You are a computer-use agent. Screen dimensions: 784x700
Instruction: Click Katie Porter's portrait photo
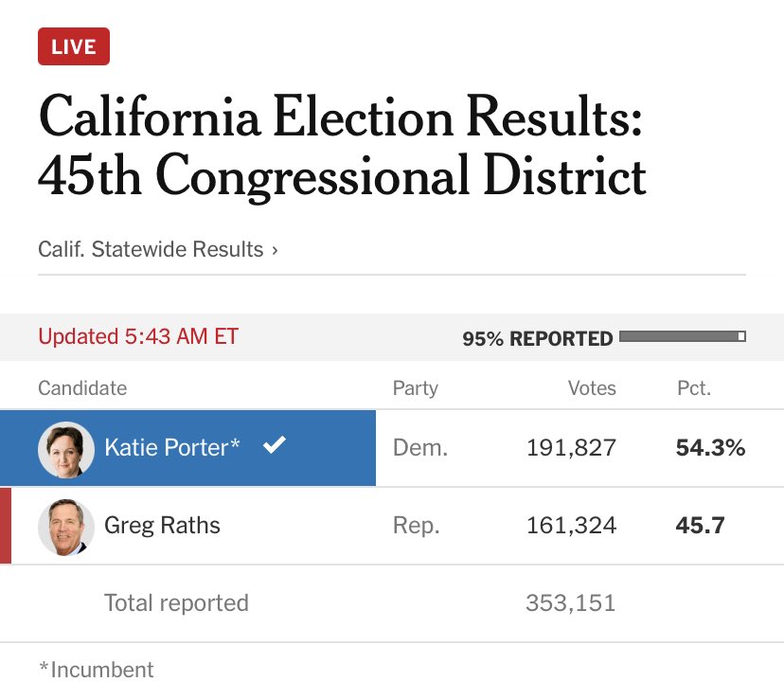click(66, 448)
